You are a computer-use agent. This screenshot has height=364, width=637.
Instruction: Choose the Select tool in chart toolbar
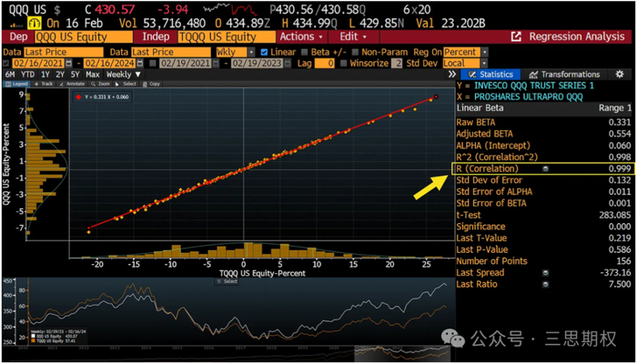(x=126, y=84)
